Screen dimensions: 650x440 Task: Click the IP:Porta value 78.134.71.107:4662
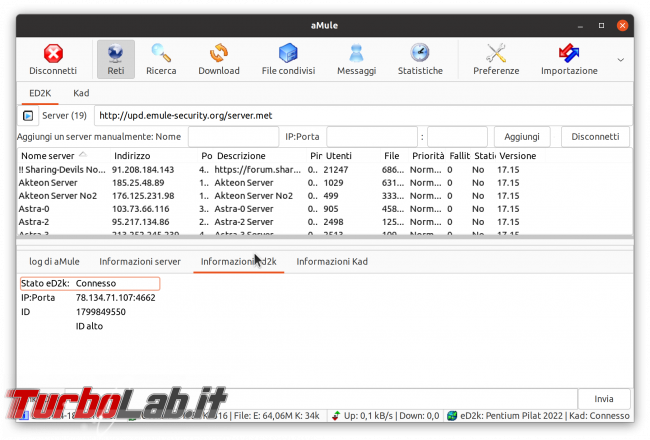click(116, 298)
